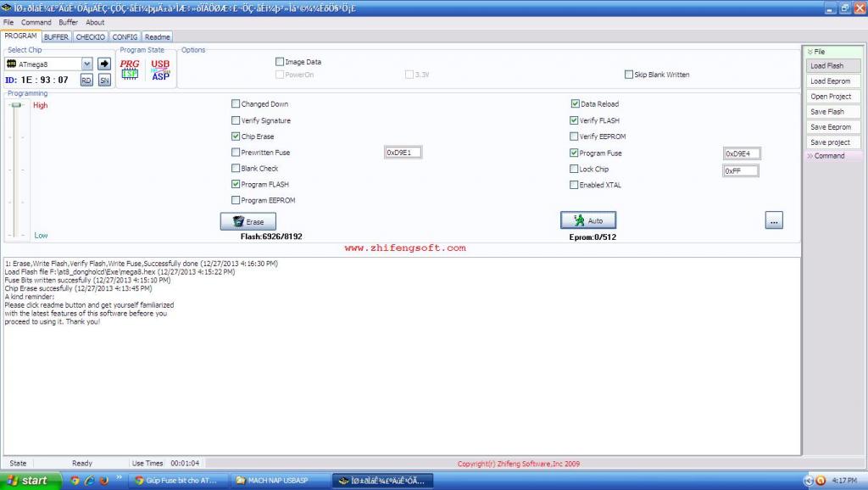Viewport: 868px width, 490px height.
Task: Click Load Eeprom button
Action: [833, 81]
